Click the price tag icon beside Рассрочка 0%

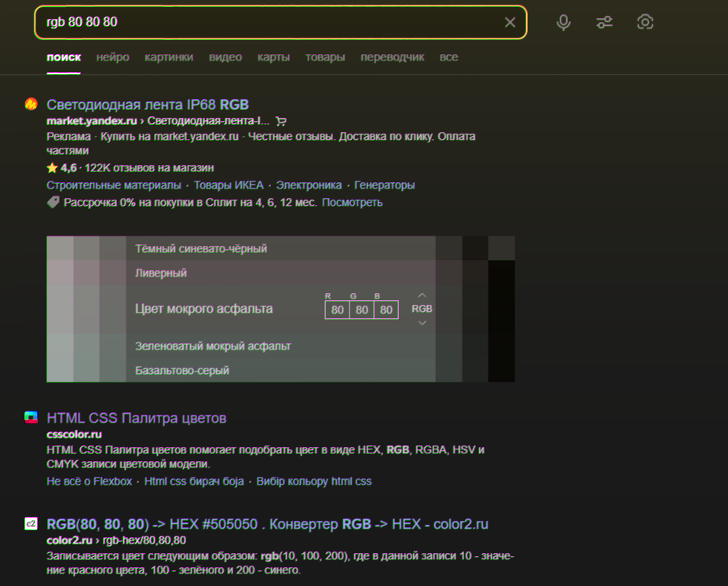tap(53, 202)
